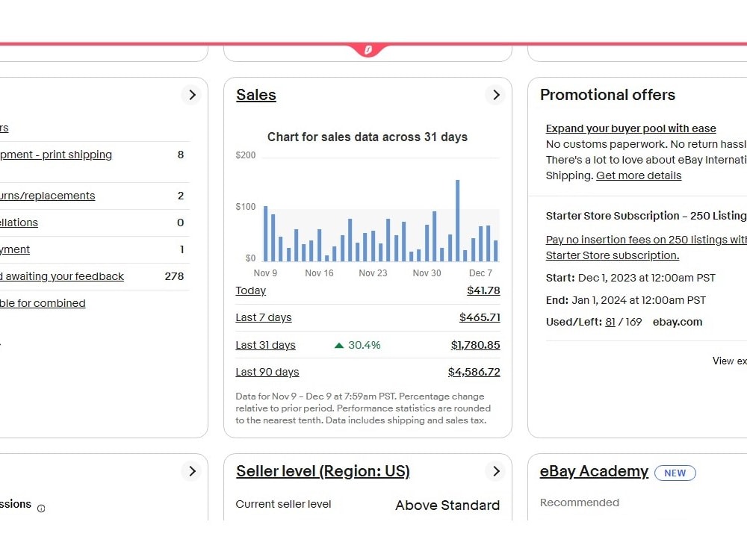Click the count 2 beside returns/replacements
This screenshot has width=747, height=560.
tap(181, 196)
